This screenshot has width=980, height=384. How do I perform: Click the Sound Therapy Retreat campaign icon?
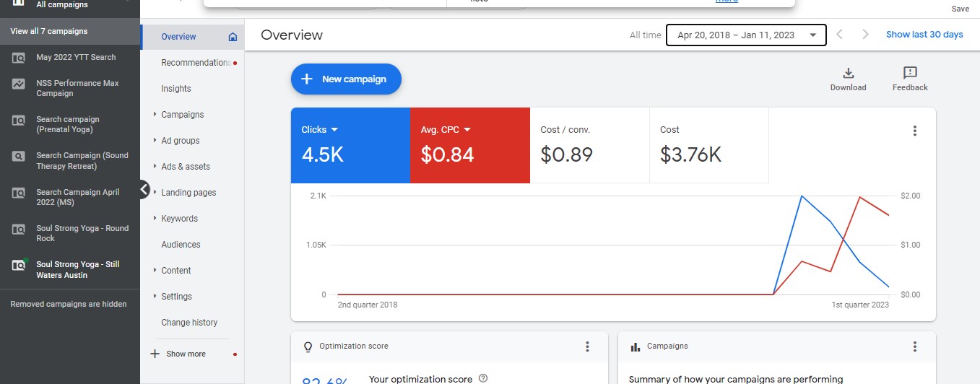point(19,156)
